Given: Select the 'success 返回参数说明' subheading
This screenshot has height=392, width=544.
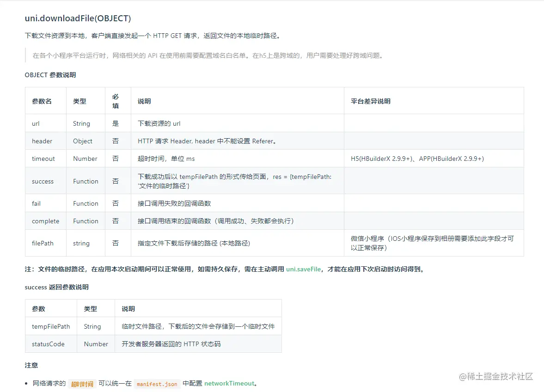Looking at the screenshot, I should pos(56,287).
